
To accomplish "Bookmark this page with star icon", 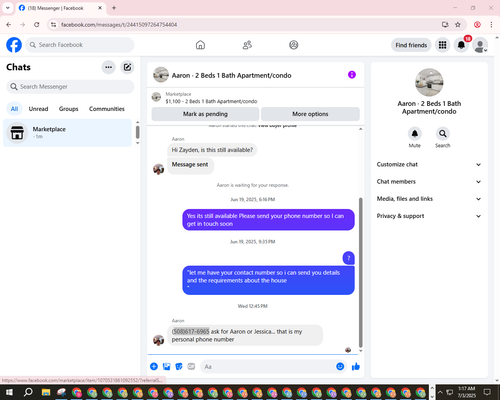I will (458, 25).
